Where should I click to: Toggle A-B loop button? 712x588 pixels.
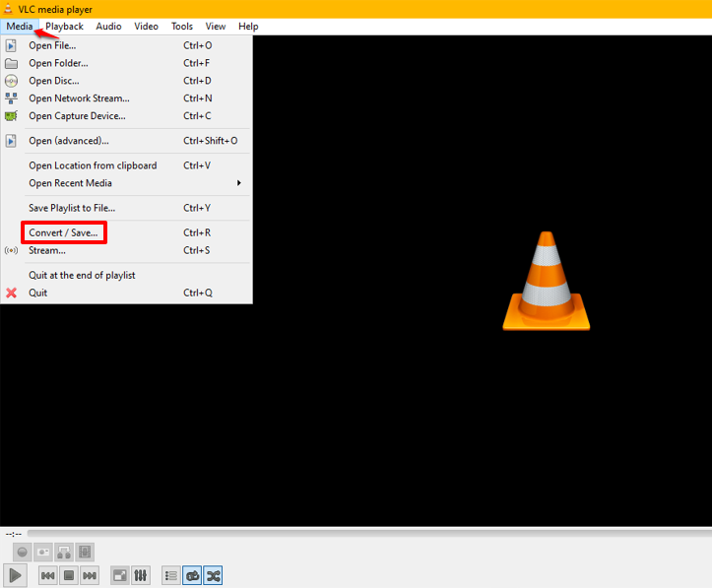pyautogui.click(x=64, y=553)
